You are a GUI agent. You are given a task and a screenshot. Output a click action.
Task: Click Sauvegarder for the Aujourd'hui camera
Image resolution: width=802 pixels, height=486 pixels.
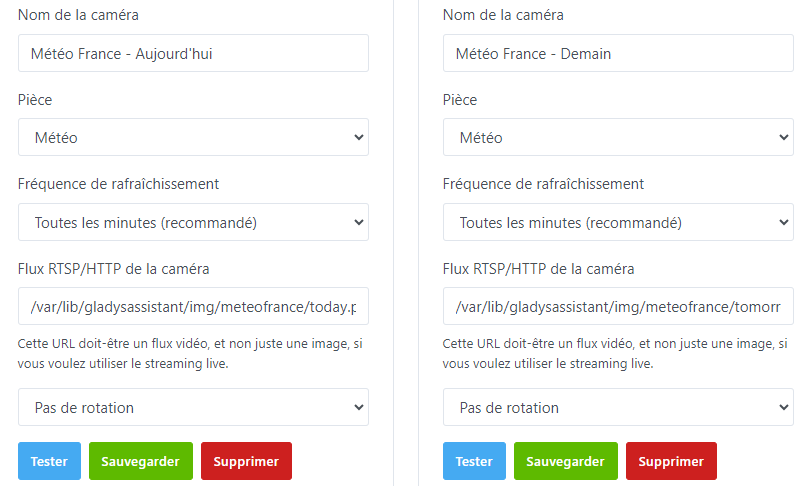pyautogui.click(x=140, y=461)
